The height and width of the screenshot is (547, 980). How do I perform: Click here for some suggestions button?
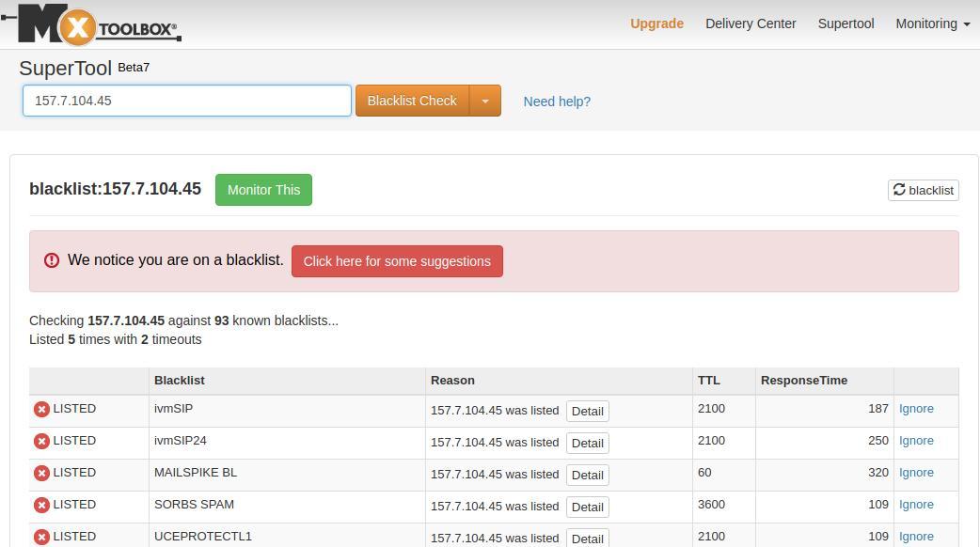(397, 261)
